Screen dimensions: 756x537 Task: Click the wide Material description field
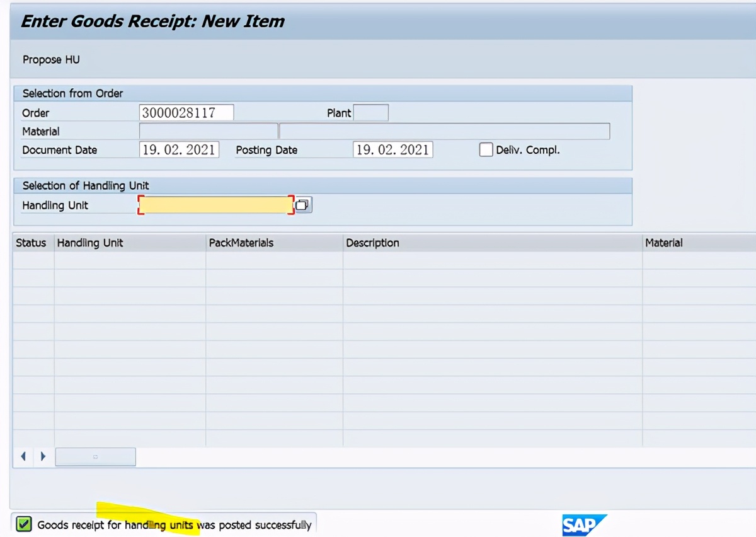[x=444, y=131]
